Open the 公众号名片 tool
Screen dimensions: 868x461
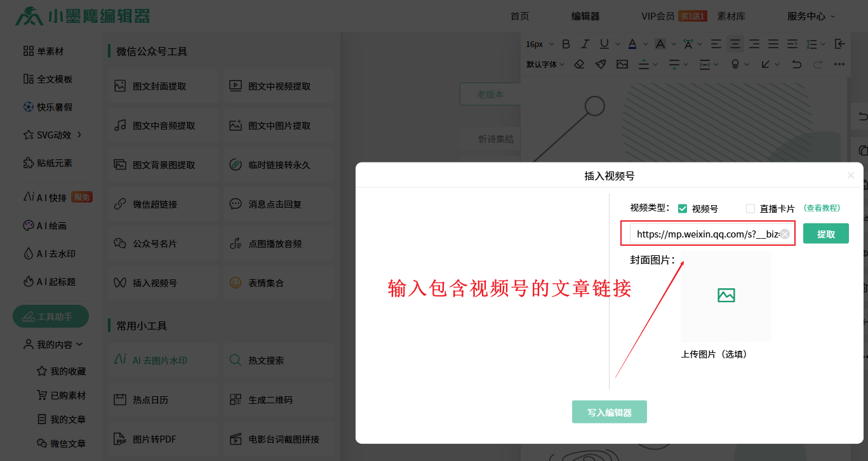tap(163, 244)
